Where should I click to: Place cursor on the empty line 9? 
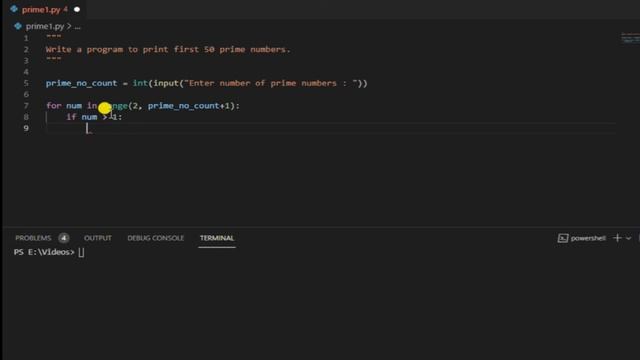[331, 128]
